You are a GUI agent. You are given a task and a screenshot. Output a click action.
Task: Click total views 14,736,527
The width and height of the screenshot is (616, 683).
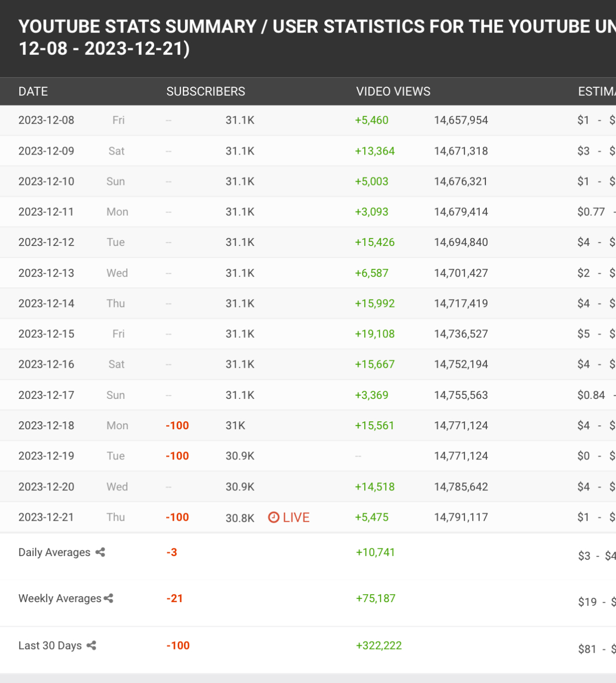(461, 334)
